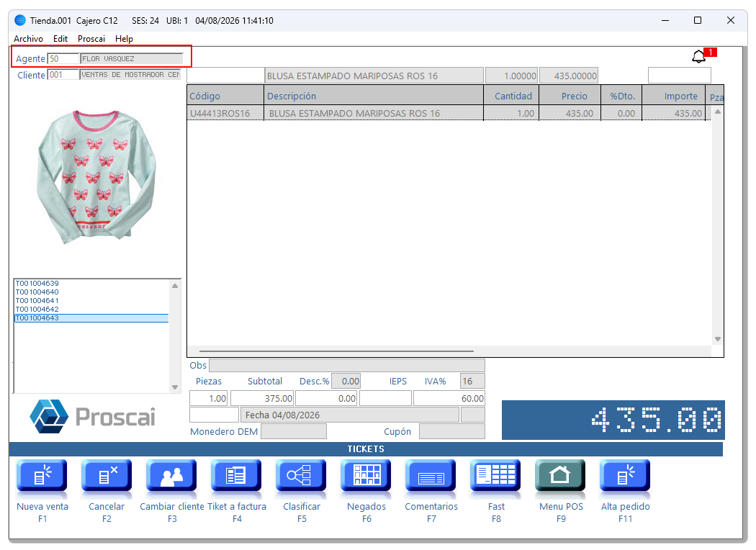756x550 pixels.
Task: Click the Proscai app icon in title bar
Action: [19, 20]
